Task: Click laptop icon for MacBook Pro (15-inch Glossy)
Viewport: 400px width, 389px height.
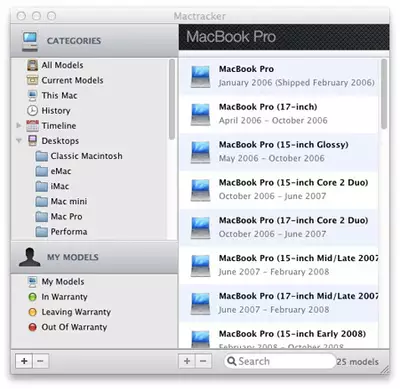Action: [x=200, y=152]
